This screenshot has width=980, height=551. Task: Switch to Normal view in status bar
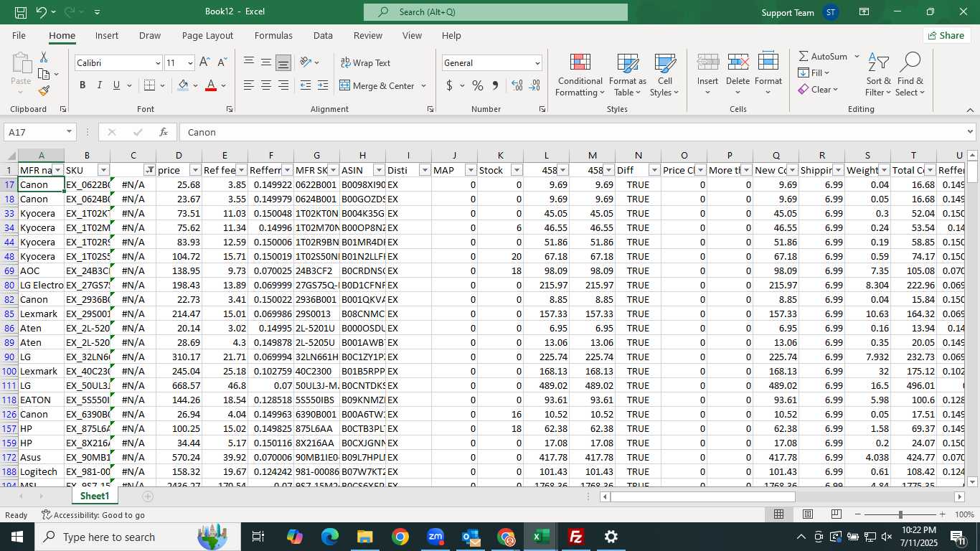pos(778,514)
